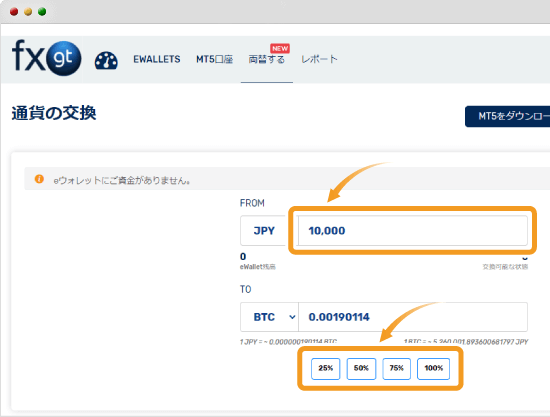Click the orange info icon in notice
Image resolution: width=550 pixels, height=417 pixels.
39,179
